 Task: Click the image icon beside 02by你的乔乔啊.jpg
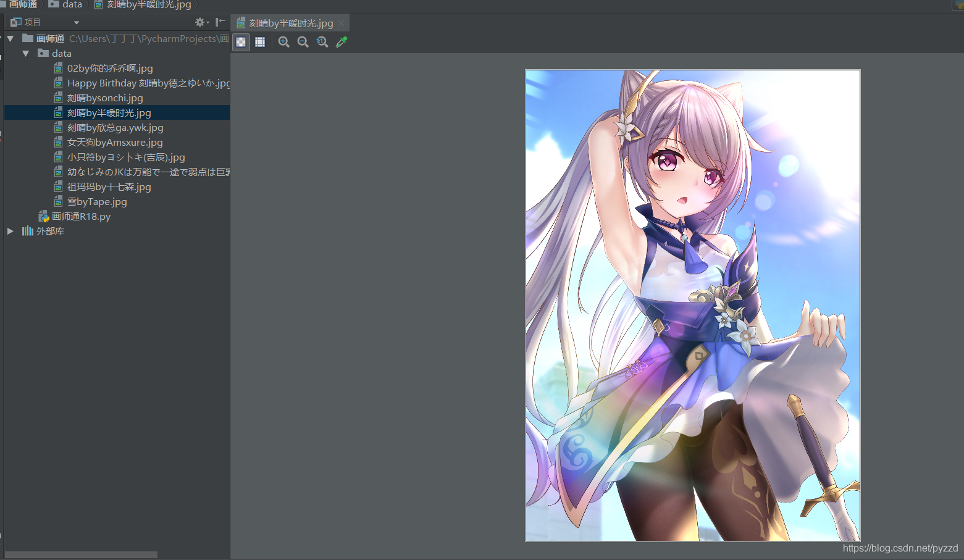[58, 68]
